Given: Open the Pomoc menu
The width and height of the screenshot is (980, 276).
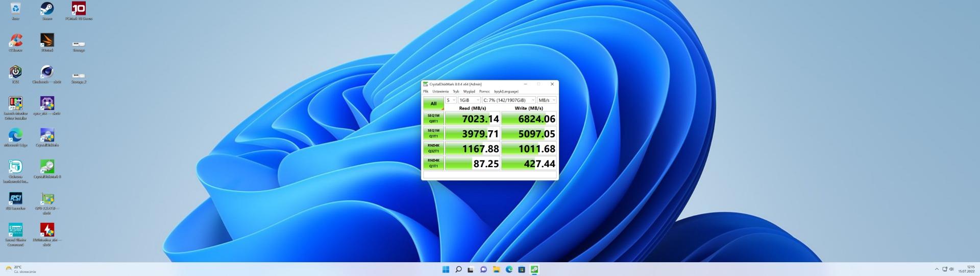Looking at the screenshot, I should pos(484,91).
